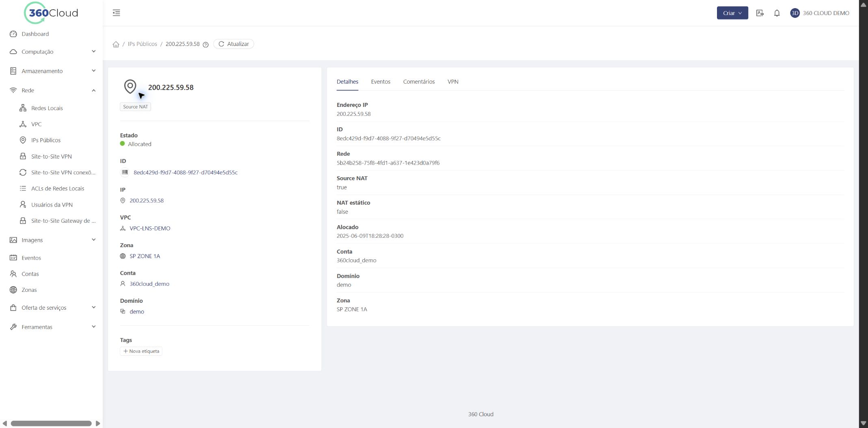Image resolution: width=868 pixels, height=428 pixels.
Task: Click the sidebar horizontal scrollbar
Action: [x=51, y=424]
